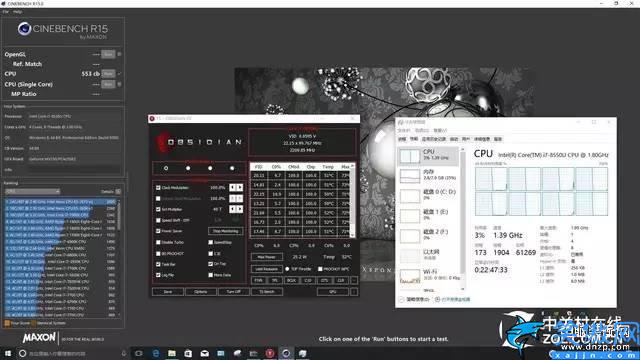Select Wi-Fi in Task Manager sidebar
Viewport: 640px width, 360px height.
tap(429, 276)
